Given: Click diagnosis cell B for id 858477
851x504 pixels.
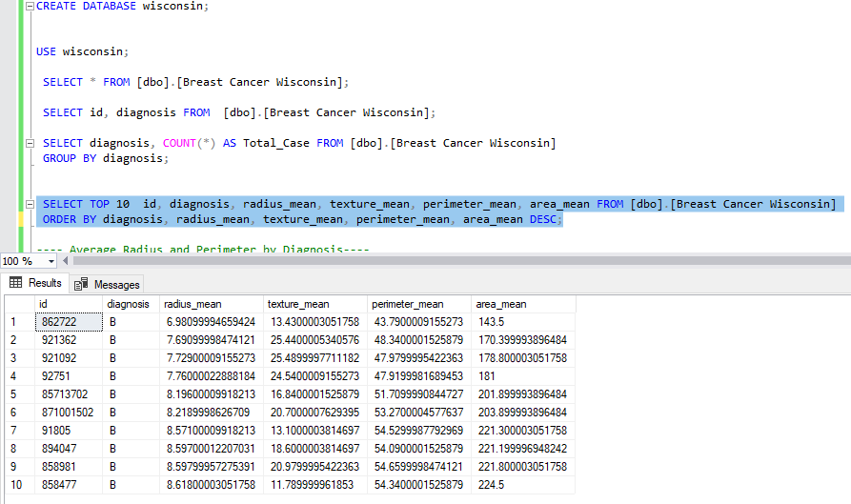Looking at the screenshot, I should coord(131,485).
